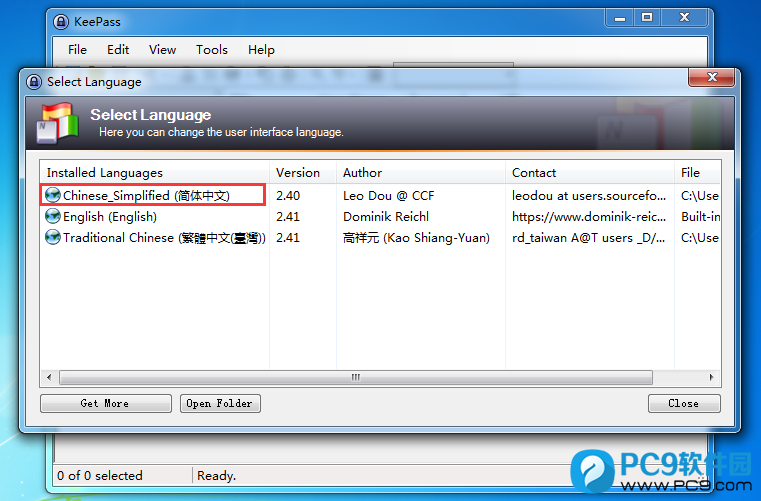Click the file path in Traditional Chinese row

click(x=700, y=238)
